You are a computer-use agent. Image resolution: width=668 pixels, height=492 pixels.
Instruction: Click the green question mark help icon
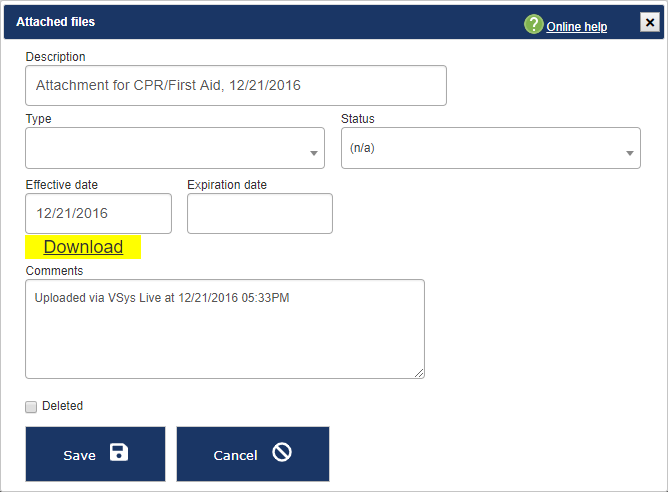click(x=534, y=25)
